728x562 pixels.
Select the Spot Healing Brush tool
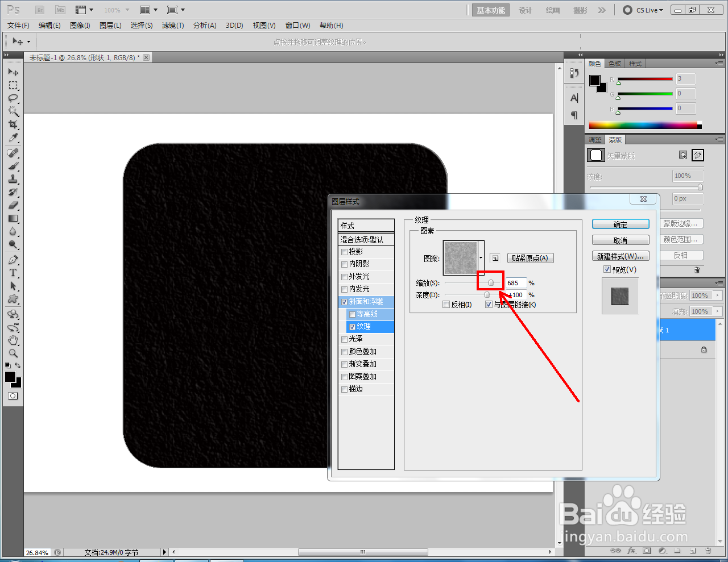click(13, 153)
